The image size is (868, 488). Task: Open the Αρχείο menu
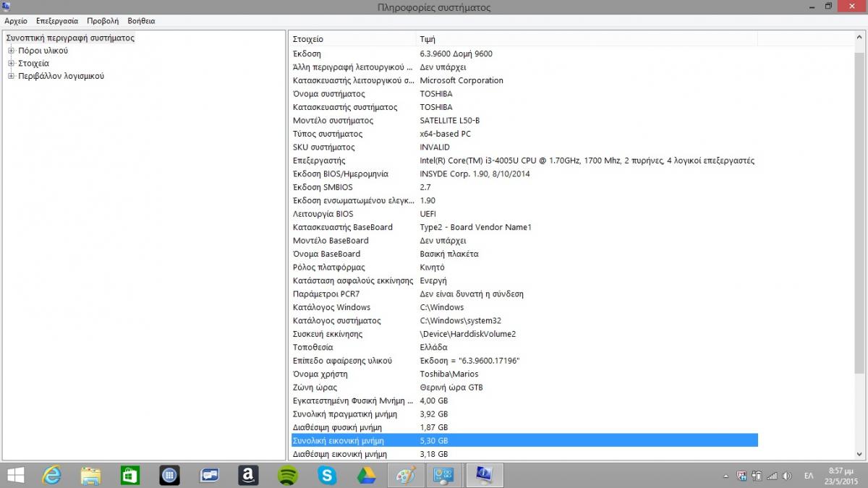pyautogui.click(x=16, y=21)
